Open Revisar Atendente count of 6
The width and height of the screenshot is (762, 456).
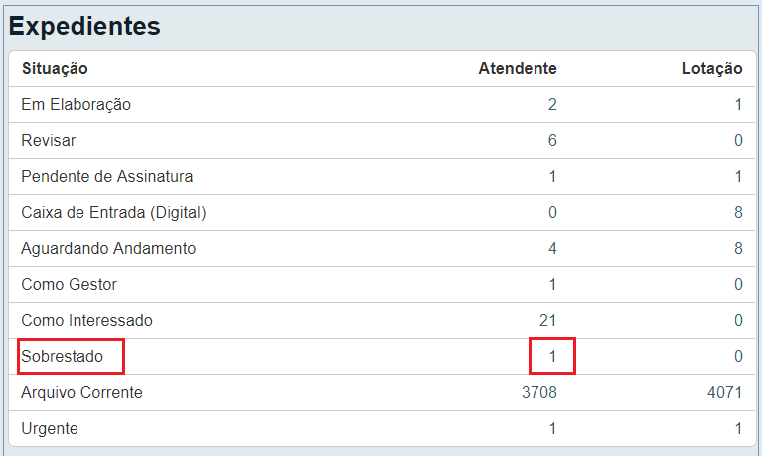pyautogui.click(x=552, y=140)
